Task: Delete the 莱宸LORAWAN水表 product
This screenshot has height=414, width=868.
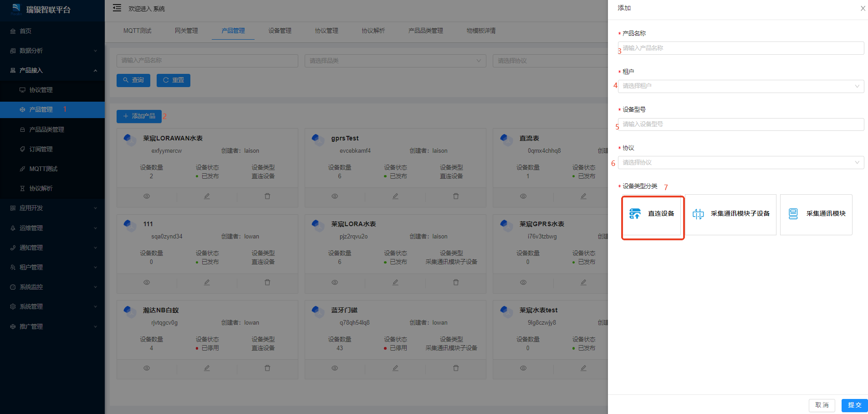Action: click(x=267, y=196)
